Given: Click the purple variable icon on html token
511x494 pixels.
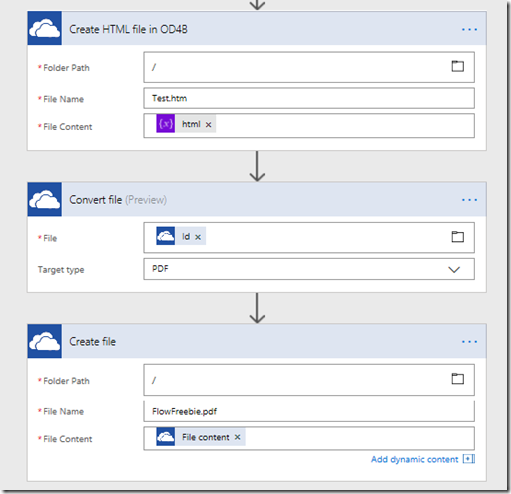Looking at the screenshot, I should [x=166, y=124].
